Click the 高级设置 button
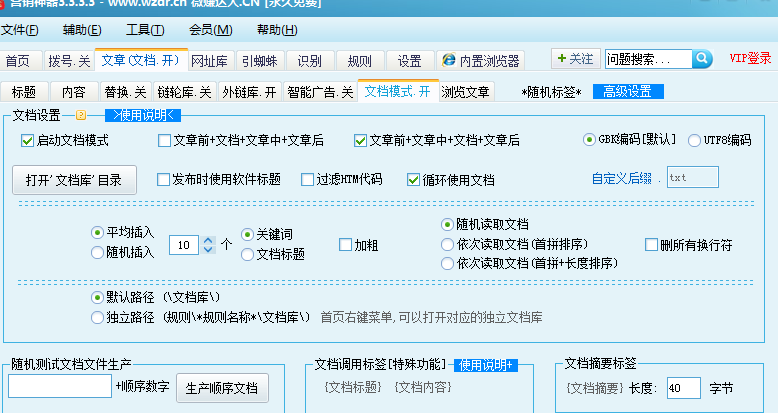 (x=628, y=91)
